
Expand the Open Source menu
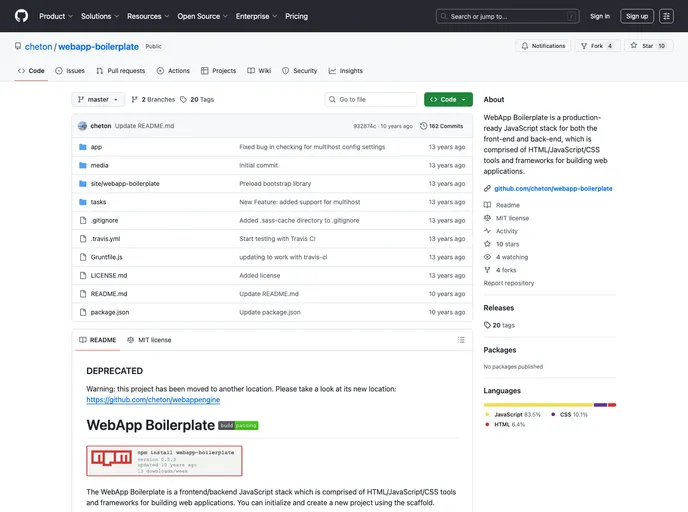click(x=202, y=16)
